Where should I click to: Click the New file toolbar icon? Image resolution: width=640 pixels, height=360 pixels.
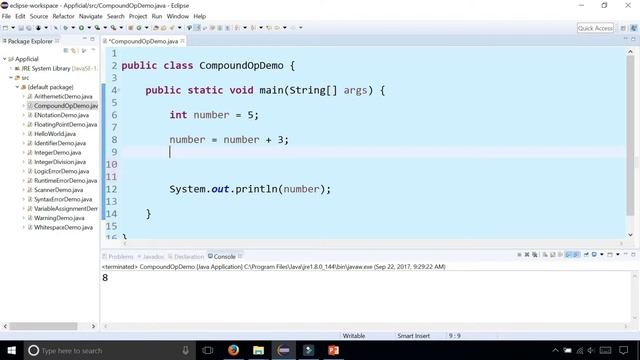pos(6,28)
